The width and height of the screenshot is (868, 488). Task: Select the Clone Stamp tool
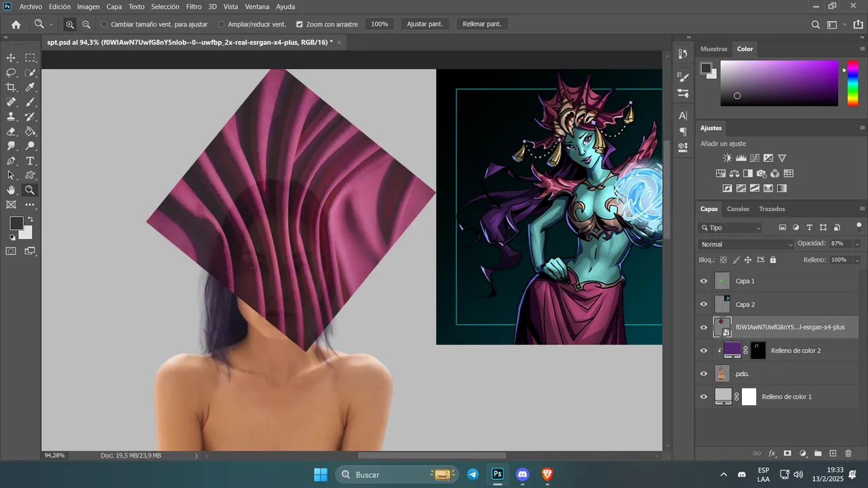pyautogui.click(x=11, y=117)
